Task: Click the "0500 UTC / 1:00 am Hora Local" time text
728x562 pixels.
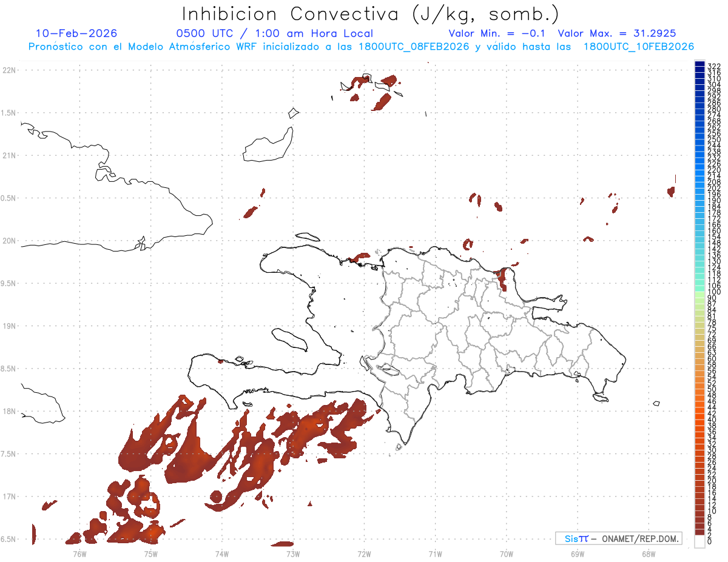Action: [x=274, y=33]
